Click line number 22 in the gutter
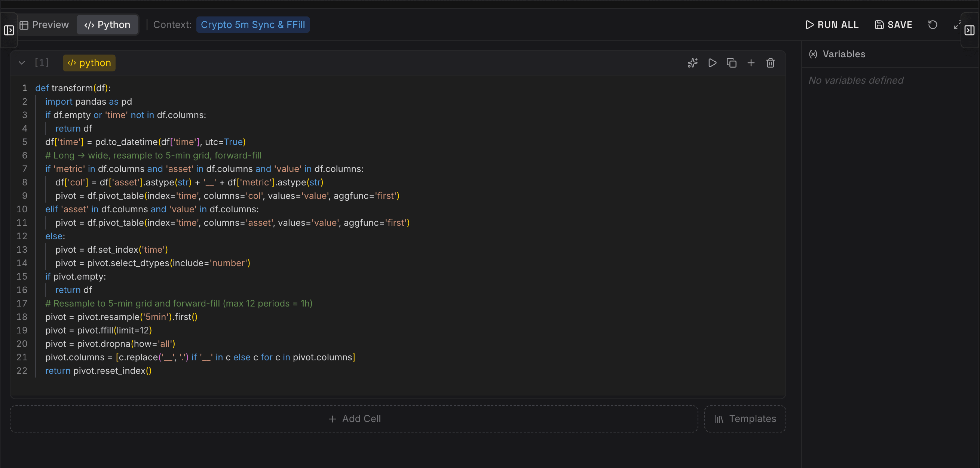Viewport: 980px width, 468px height. click(x=22, y=371)
